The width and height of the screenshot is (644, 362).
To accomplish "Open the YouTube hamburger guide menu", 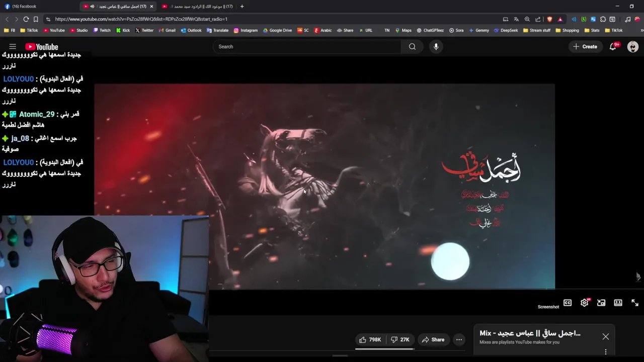I will (x=13, y=46).
